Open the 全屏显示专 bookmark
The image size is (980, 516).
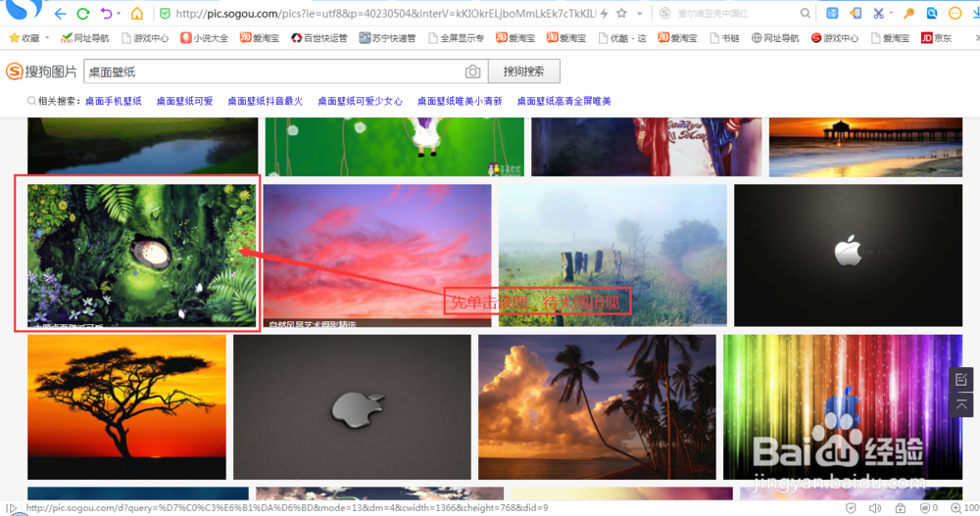(456, 38)
